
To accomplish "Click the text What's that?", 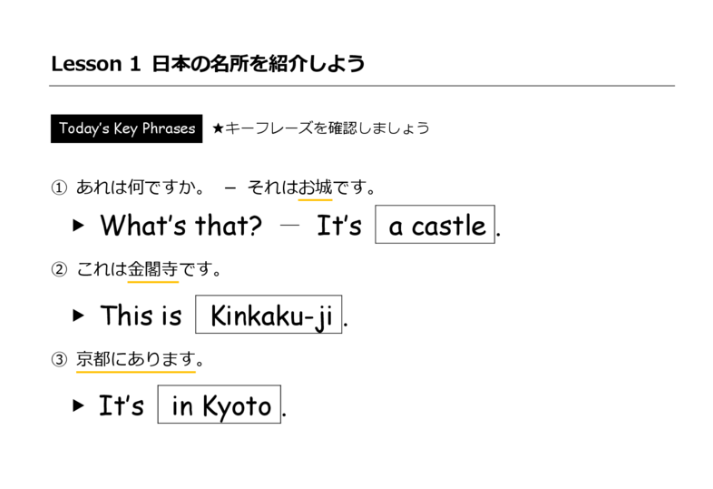I will (180, 226).
